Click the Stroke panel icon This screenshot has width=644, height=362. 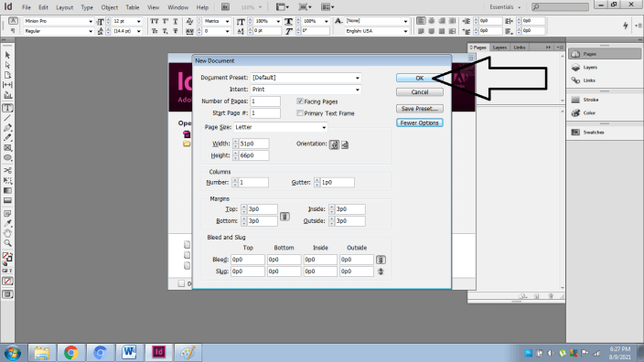(x=575, y=100)
